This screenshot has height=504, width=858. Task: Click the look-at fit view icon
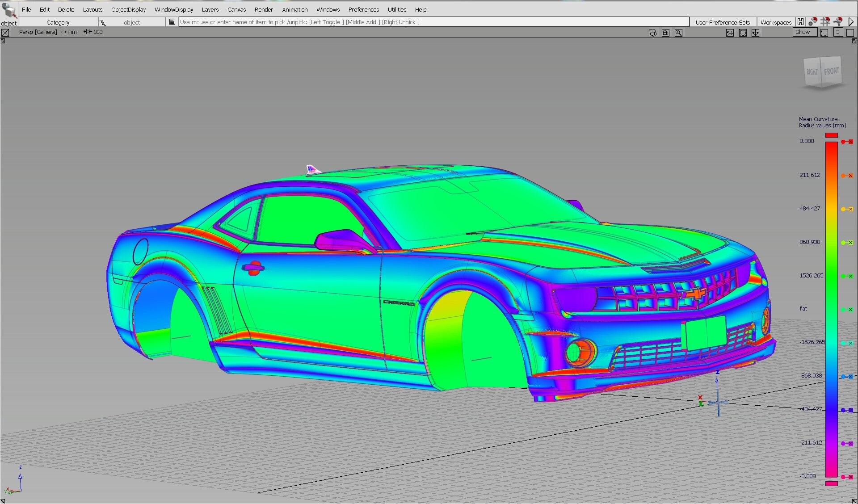click(743, 33)
